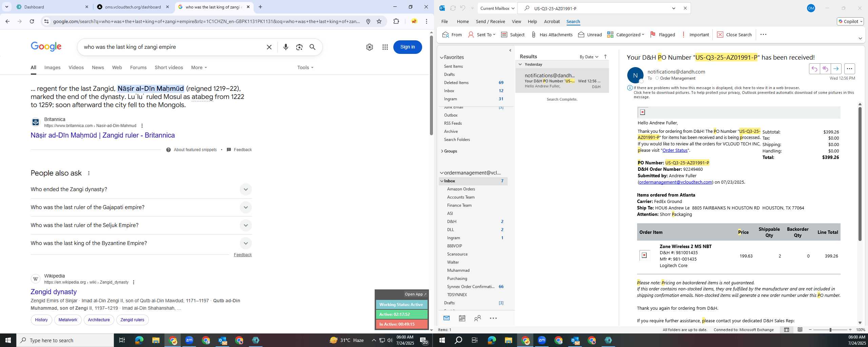Reply all to the D&H email
Screen dimensions: 868x347
tap(825, 69)
